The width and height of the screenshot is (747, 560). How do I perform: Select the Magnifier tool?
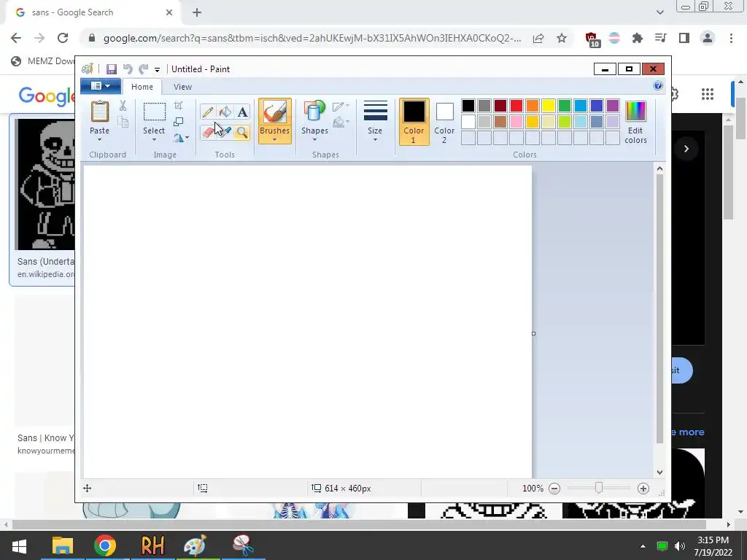[x=242, y=132]
